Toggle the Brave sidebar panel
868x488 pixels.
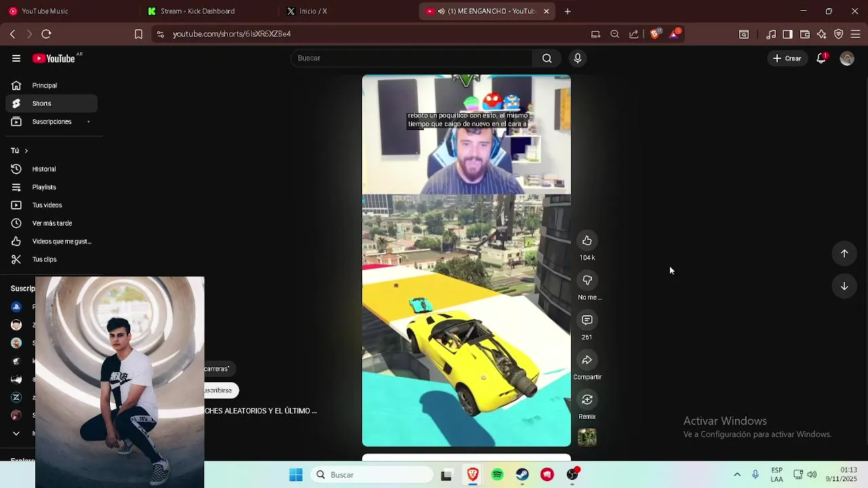pyautogui.click(x=787, y=34)
